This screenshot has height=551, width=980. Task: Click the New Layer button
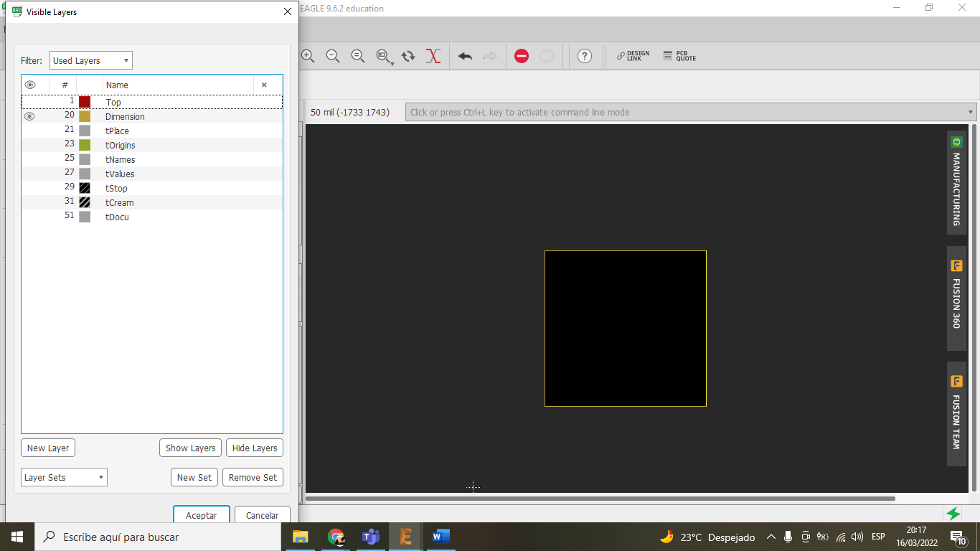tap(48, 448)
